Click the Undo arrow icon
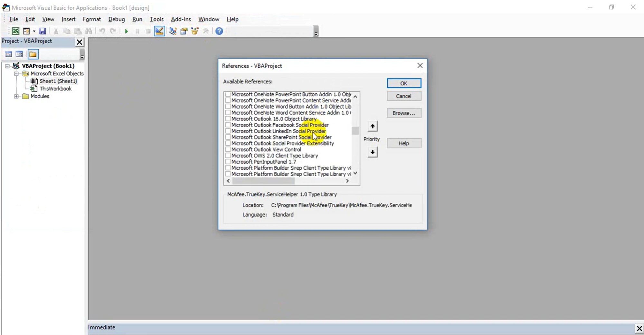This screenshot has height=335, width=644. click(102, 31)
